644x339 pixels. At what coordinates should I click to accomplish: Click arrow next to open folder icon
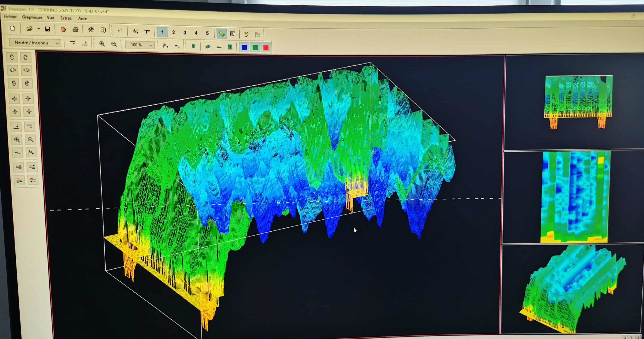(38, 29)
